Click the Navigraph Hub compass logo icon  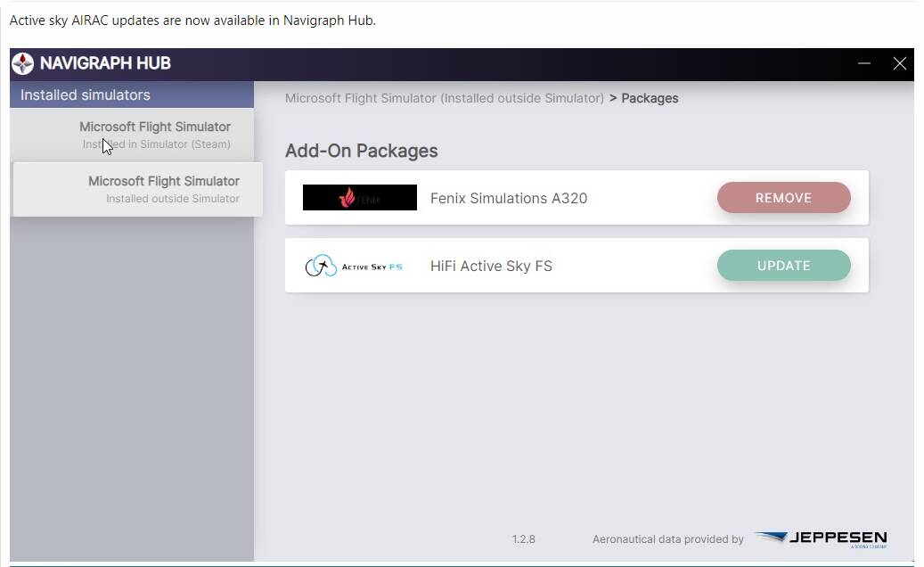pyautogui.click(x=23, y=63)
